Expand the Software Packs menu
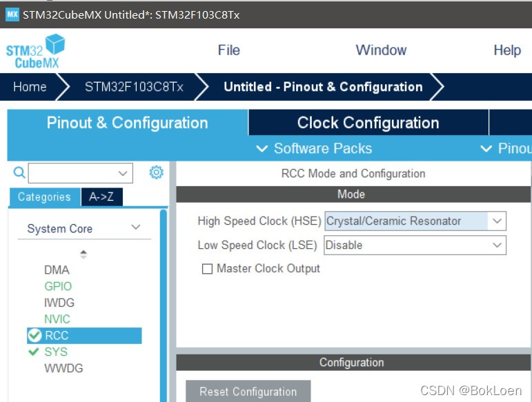Image resolution: width=532 pixels, height=402 pixels. (x=314, y=148)
